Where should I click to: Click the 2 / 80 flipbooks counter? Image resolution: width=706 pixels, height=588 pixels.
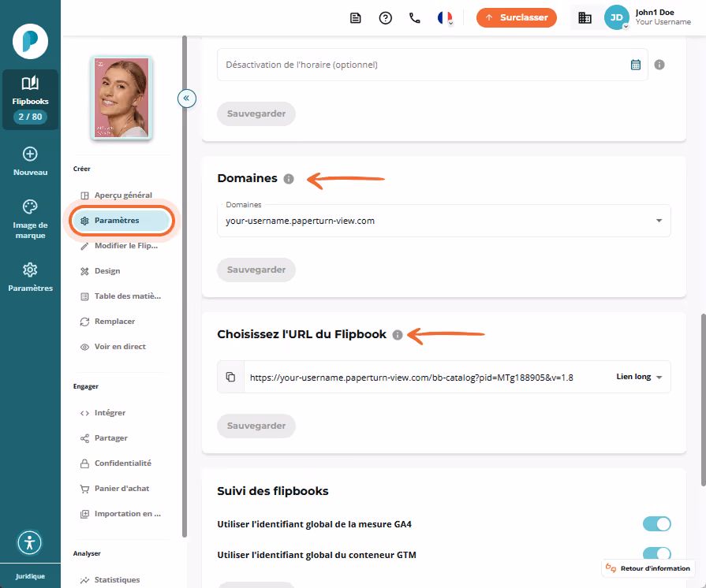coord(30,117)
